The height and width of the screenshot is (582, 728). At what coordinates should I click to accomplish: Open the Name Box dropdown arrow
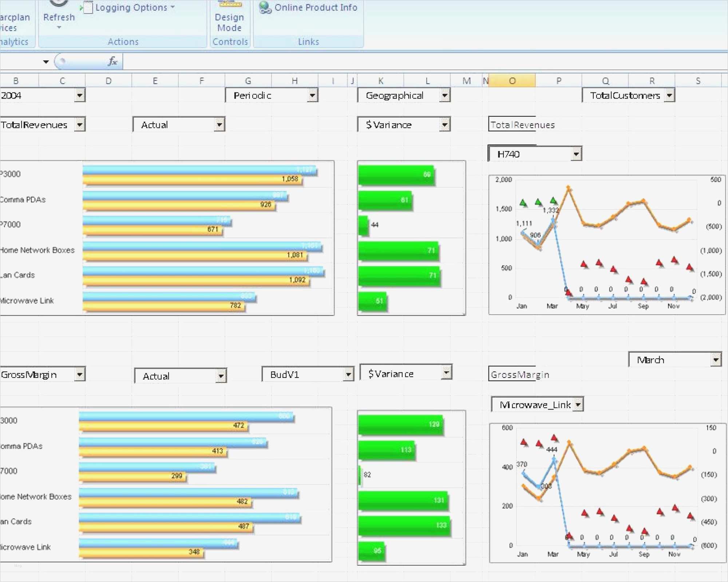(46, 61)
